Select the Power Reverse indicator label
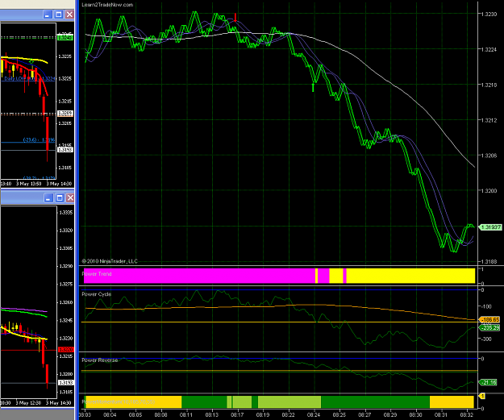This screenshot has height=420, width=504. click(100, 360)
